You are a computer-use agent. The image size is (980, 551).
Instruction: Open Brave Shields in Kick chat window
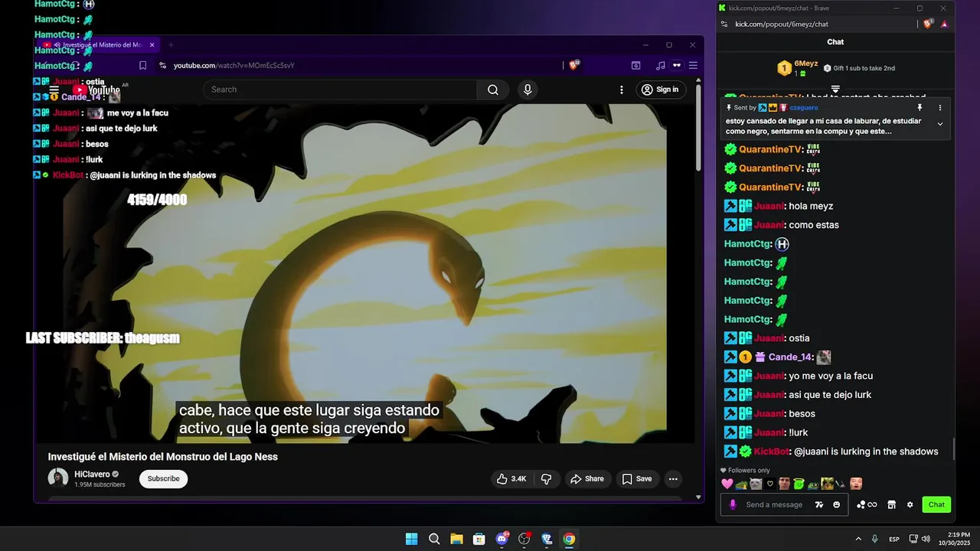[x=929, y=24]
